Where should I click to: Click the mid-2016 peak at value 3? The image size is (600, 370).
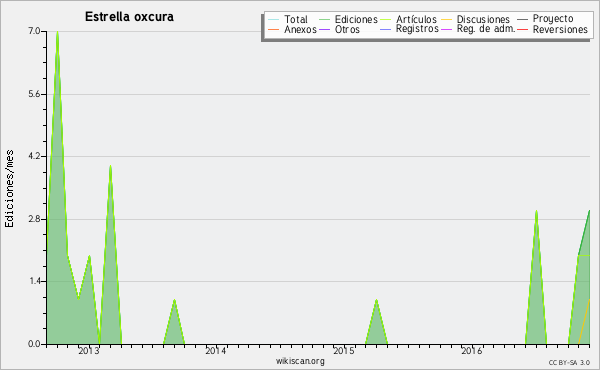pos(536,212)
